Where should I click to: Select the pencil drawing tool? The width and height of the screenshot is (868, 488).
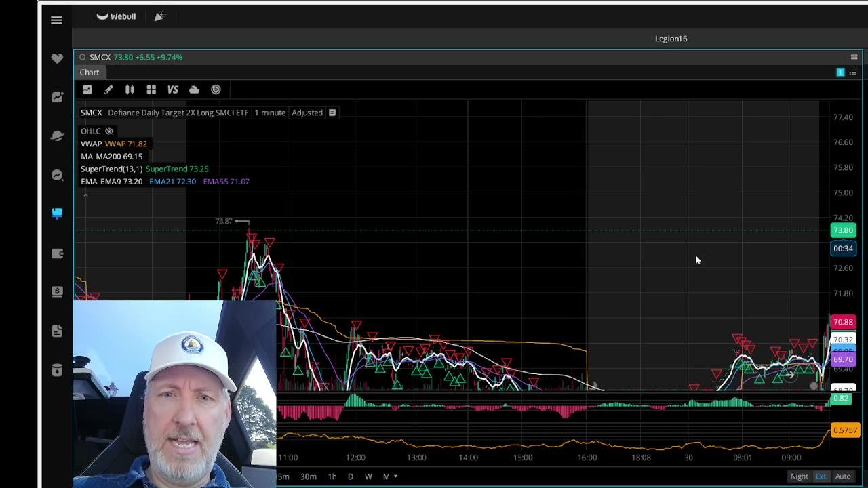pyautogui.click(x=108, y=89)
